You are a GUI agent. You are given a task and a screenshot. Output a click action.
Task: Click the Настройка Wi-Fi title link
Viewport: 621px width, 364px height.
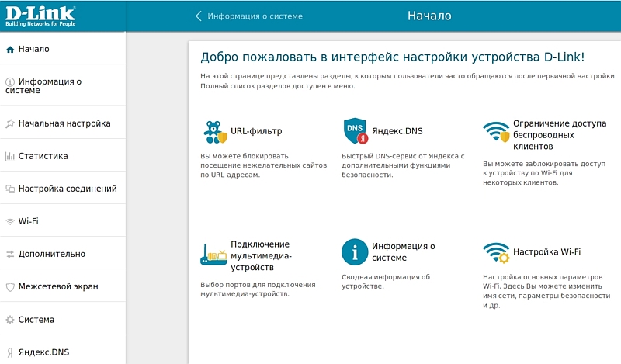pos(546,251)
